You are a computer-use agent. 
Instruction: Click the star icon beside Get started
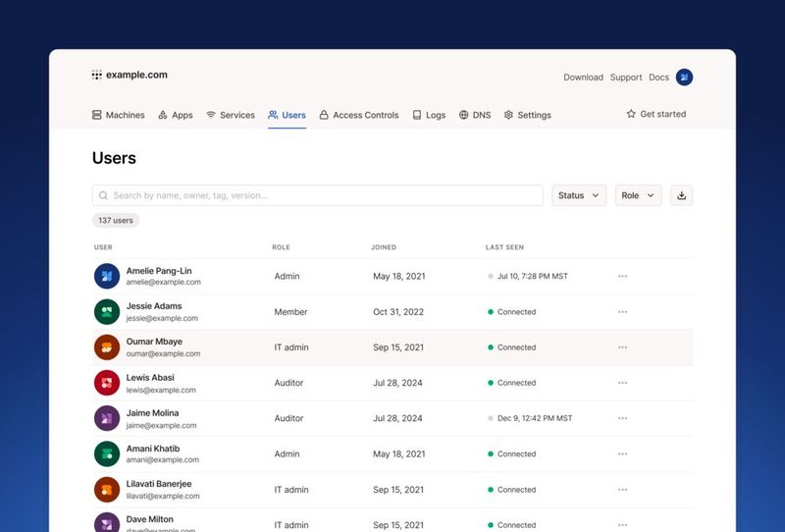(631, 115)
